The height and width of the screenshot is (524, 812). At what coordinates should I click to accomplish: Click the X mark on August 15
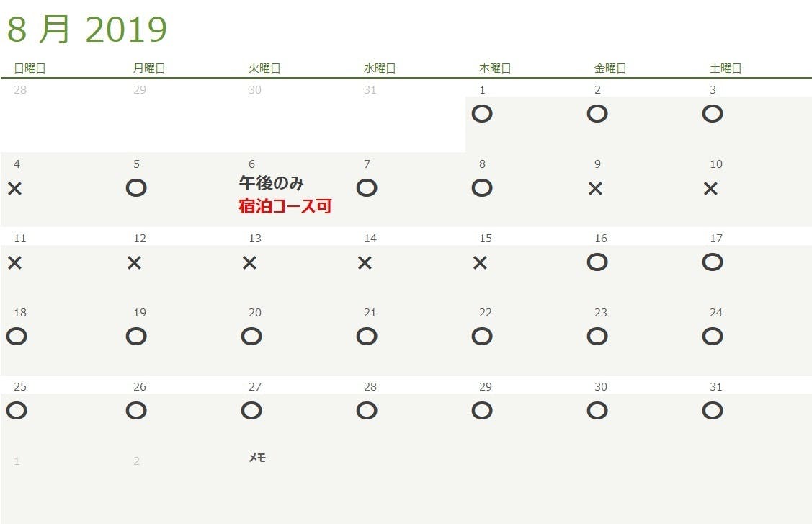pyautogui.click(x=481, y=263)
